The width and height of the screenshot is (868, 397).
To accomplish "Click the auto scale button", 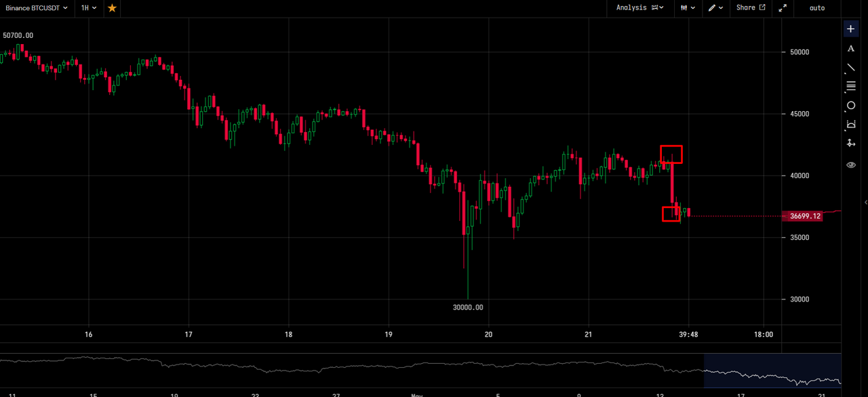I will point(817,8).
